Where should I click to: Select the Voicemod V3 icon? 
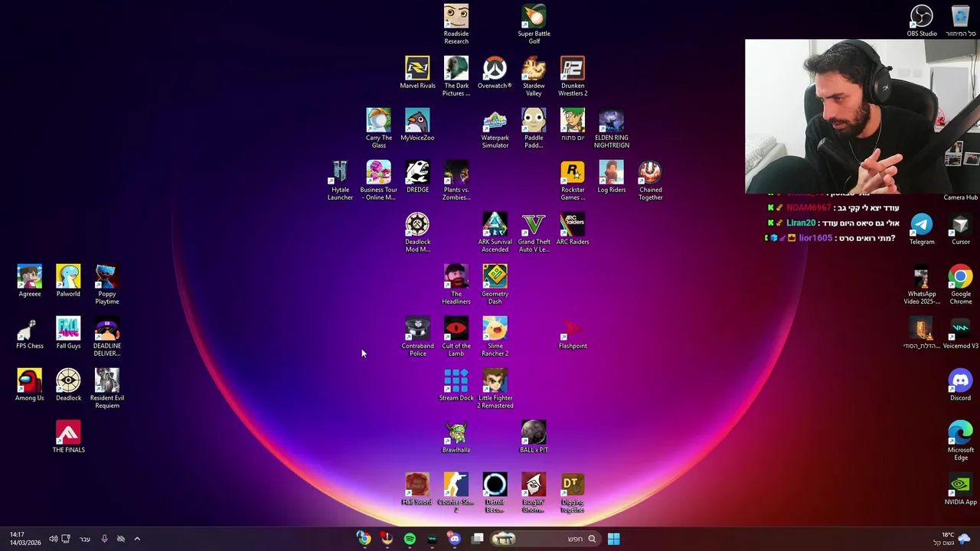click(961, 333)
